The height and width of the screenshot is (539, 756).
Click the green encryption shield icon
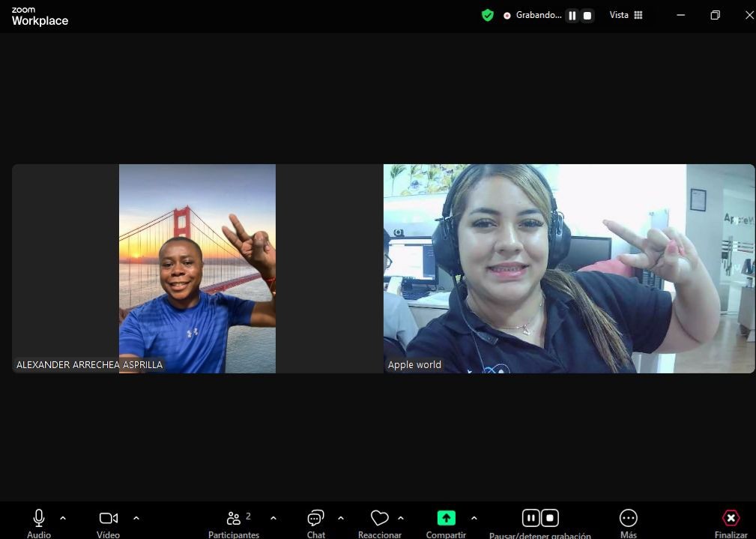click(488, 15)
